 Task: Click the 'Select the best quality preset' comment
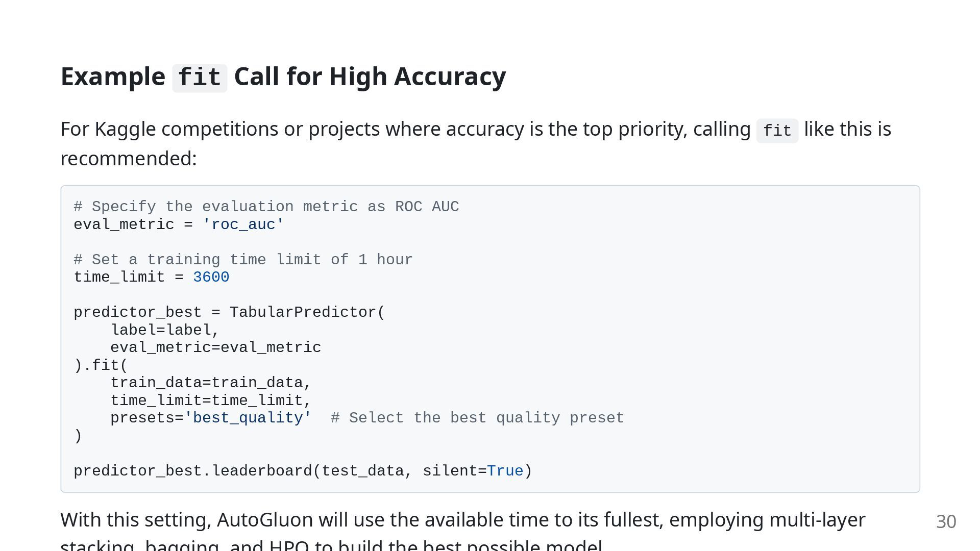pyautogui.click(x=477, y=418)
